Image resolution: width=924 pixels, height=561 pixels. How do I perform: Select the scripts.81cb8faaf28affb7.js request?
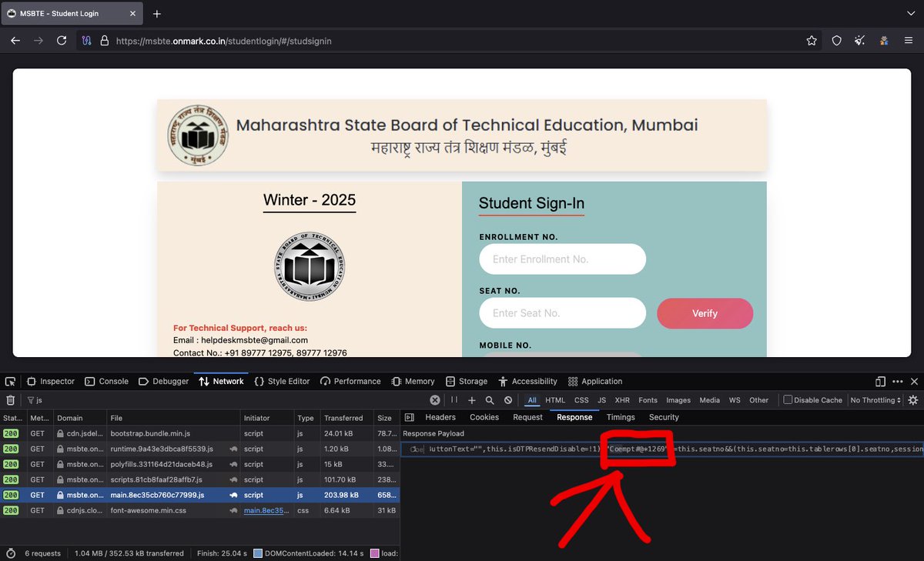(199, 479)
